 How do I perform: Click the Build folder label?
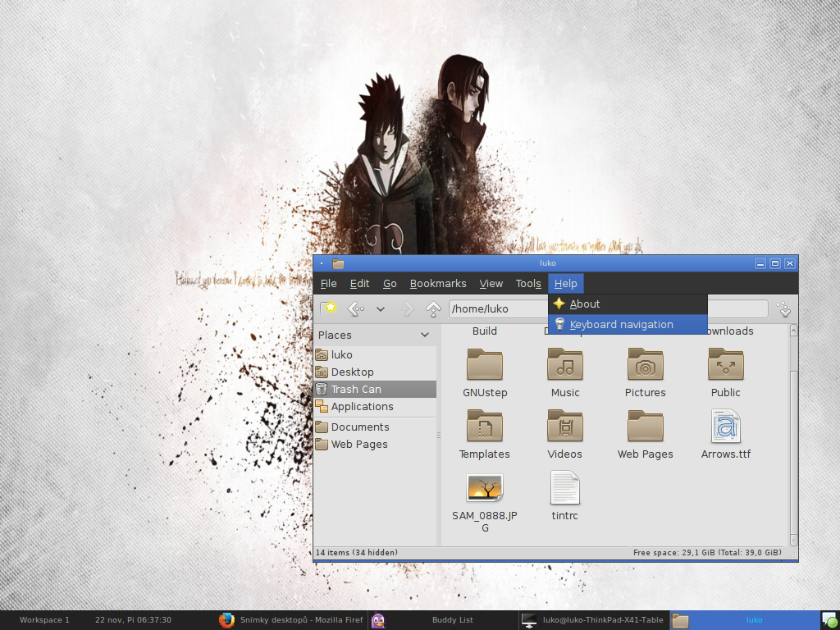pos(484,331)
